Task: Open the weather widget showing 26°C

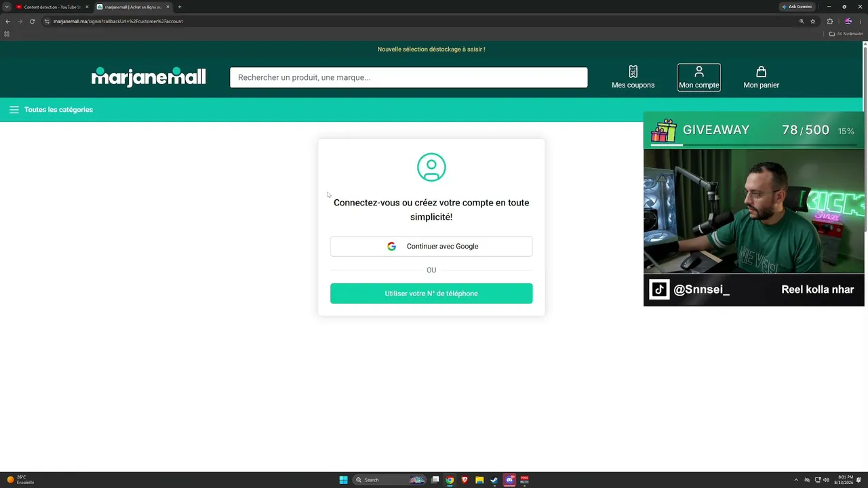Action: (x=20, y=480)
